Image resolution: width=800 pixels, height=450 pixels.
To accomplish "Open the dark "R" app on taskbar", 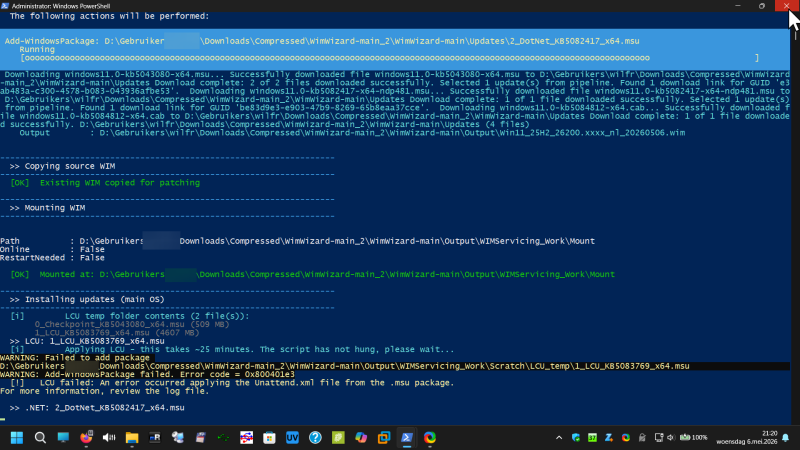I will tap(155, 438).
